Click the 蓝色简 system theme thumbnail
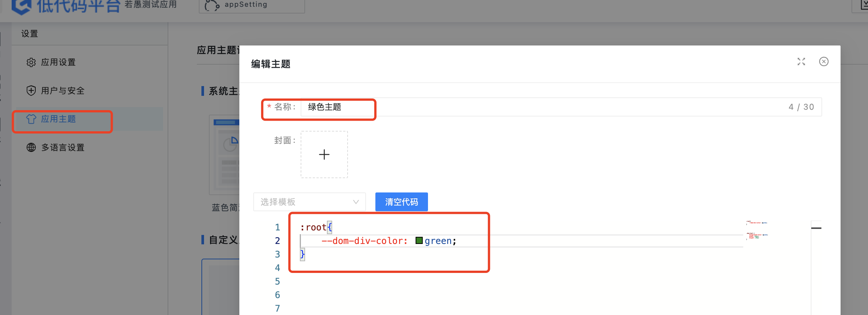Screen dimensions: 868x315 pos(224,155)
